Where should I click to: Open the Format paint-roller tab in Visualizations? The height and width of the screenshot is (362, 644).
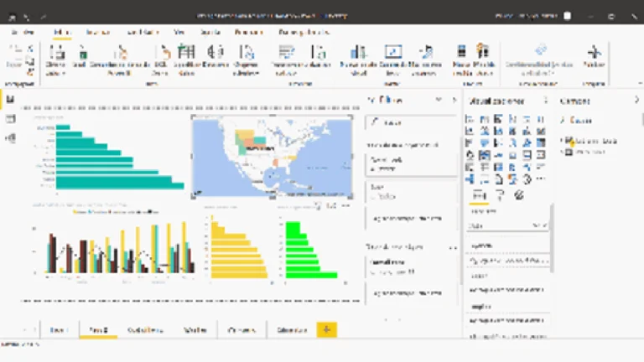click(500, 195)
